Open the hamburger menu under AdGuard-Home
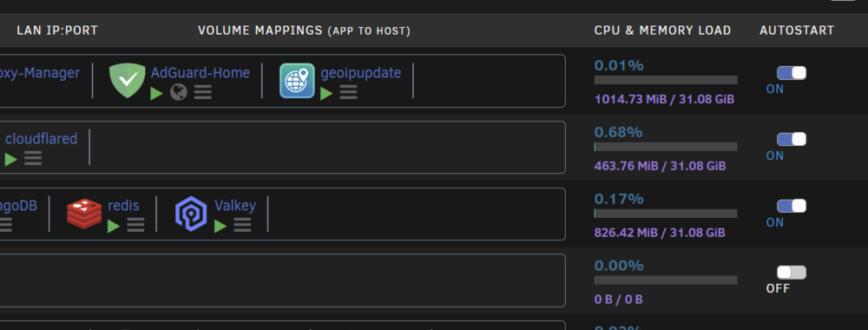 coord(202,92)
